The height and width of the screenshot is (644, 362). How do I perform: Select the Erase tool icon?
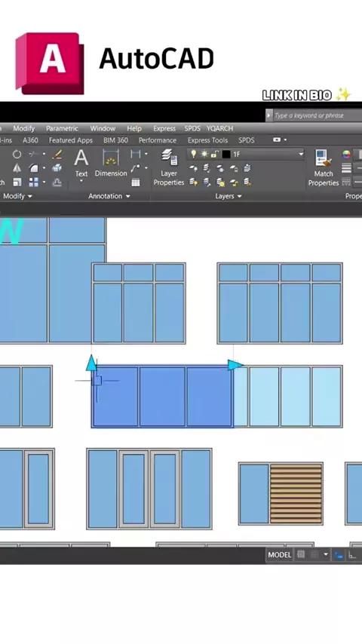point(57,155)
